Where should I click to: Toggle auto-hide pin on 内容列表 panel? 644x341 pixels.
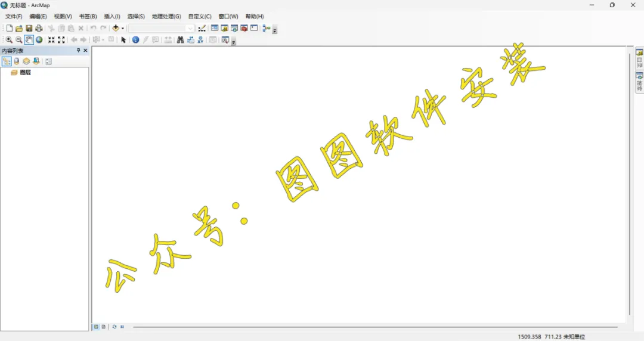click(x=78, y=50)
